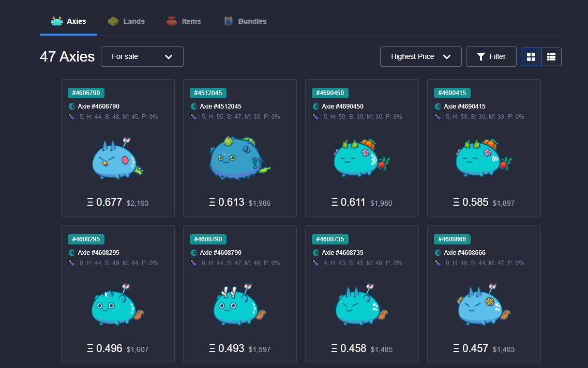Switch to list view
Screen dimensions: 588x368
point(551,57)
